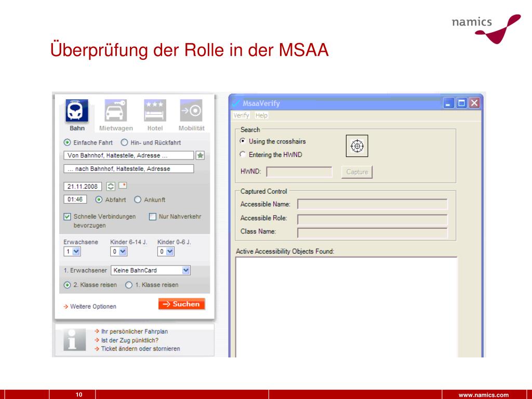
Task: Select Ankunft radio button
Action: pos(137,200)
